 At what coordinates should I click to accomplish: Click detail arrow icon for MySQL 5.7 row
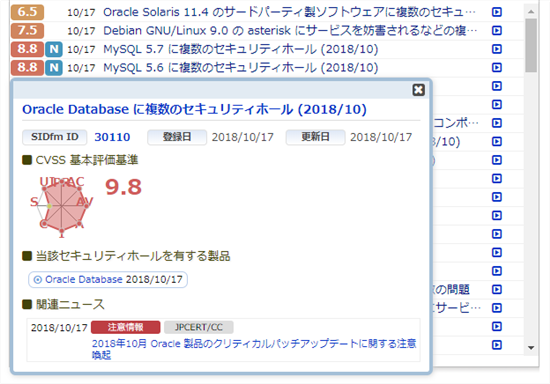tap(496, 49)
